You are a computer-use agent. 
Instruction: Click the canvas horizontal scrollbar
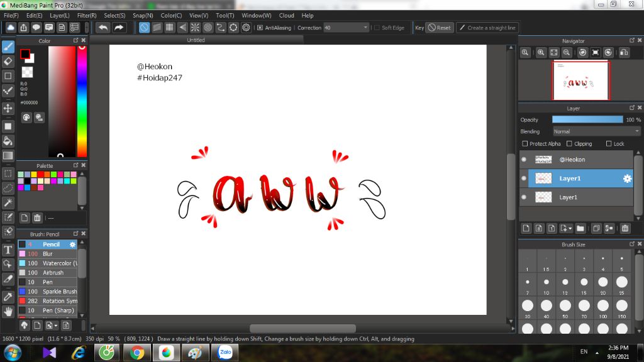click(303, 328)
